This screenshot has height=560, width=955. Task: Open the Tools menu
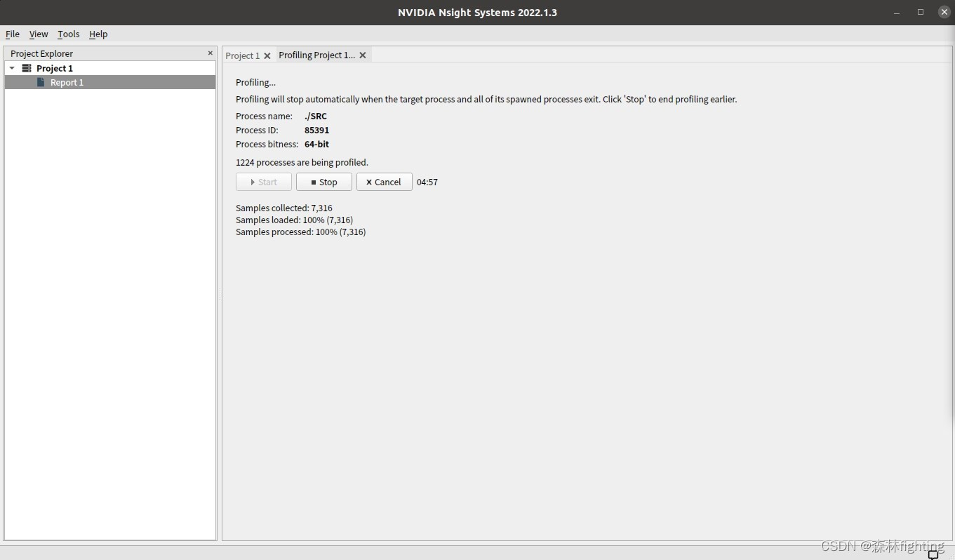coord(68,34)
